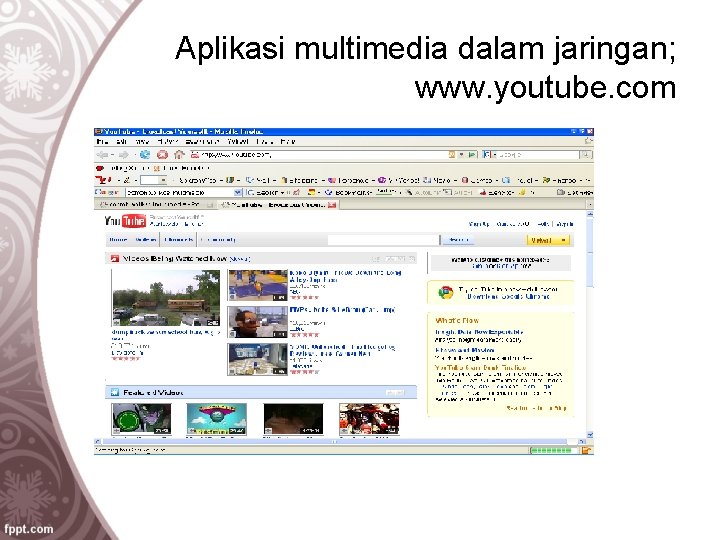Image resolution: width=720 pixels, height=540 pixels.
Task: Open the YouTube Channels navigation tab
Action: click(x=179, y=240)
